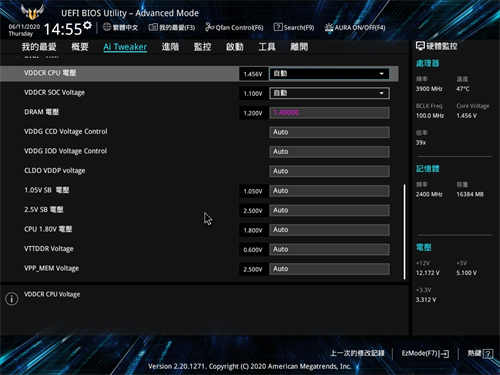This screenshot has width=500, height=375.
Task: Click the VDDG IOD Voltage Control field
Action: pyautogui.click(x=329, y=152)
